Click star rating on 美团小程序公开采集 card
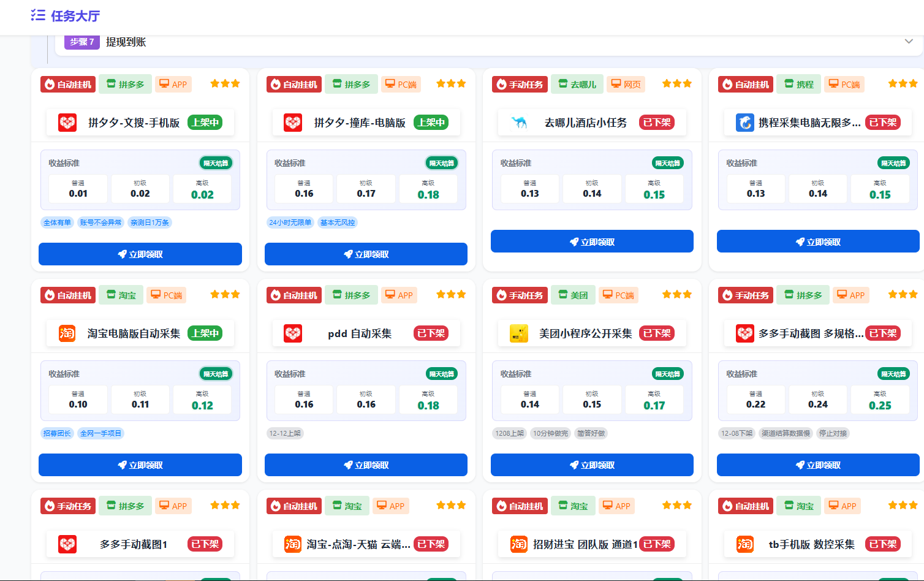This screenshot has height=581, width=924. 677,295
